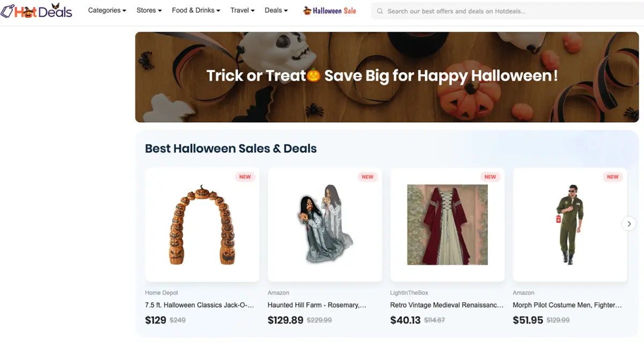644x343 pixels.
Task: Expand Food & Drinks menu
Action: (196, 10)
